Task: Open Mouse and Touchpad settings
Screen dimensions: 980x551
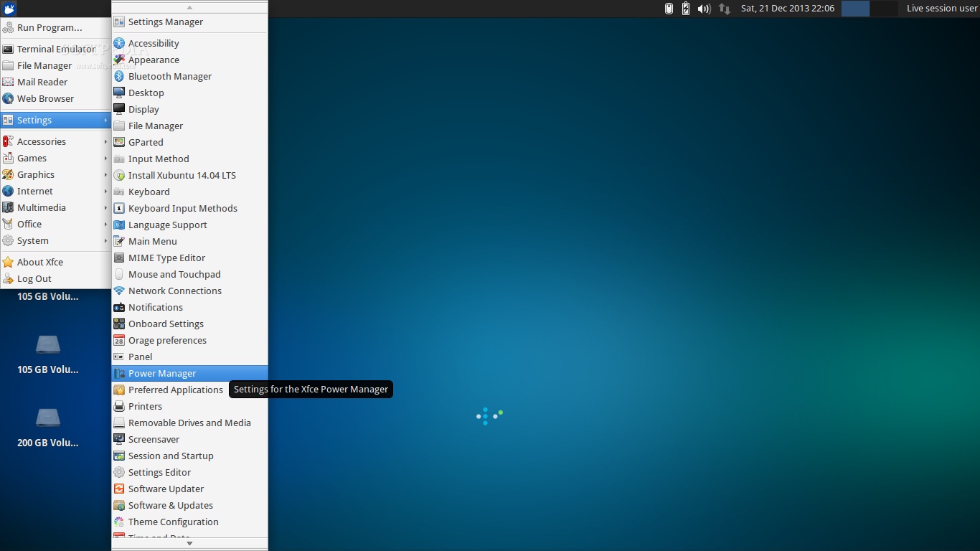Action: click(189, 274)
